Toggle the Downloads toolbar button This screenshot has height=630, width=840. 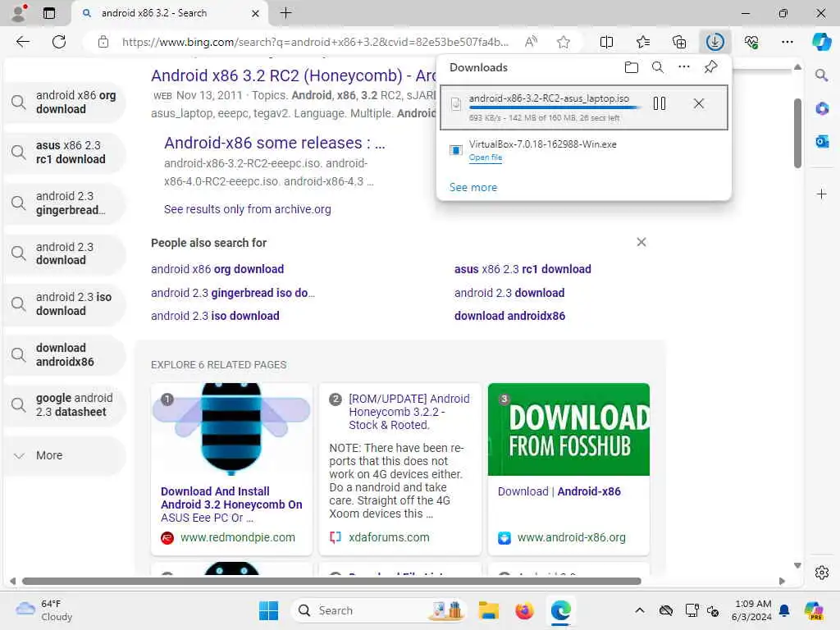tap(714, 42)
